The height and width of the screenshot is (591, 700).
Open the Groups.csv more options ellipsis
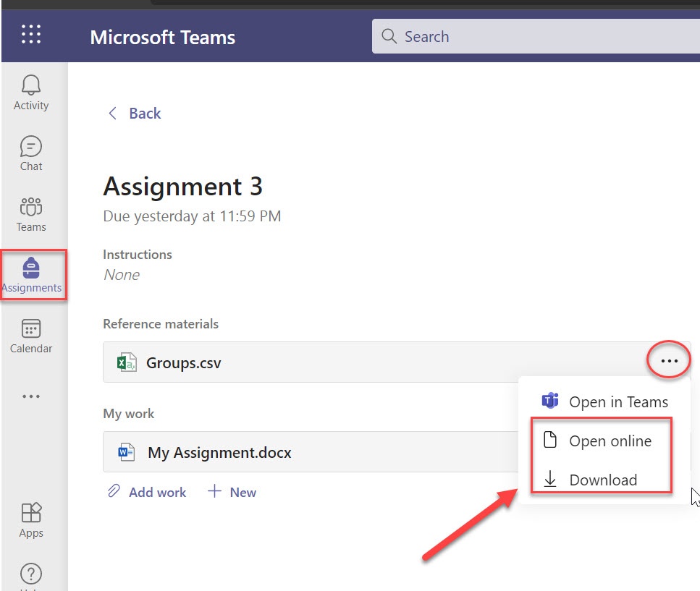669,360
